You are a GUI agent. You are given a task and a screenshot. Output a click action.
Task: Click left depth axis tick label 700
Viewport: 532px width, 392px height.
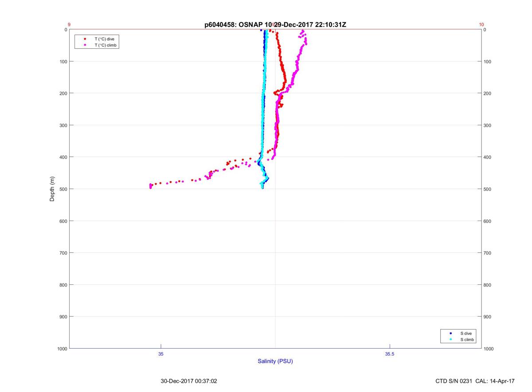(x=63, y=253)
